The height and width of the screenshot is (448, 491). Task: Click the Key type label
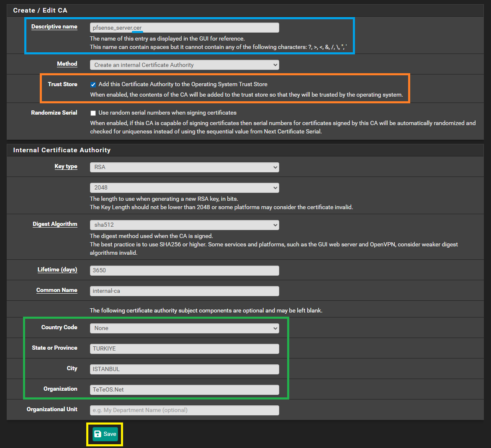pos(66,166)
